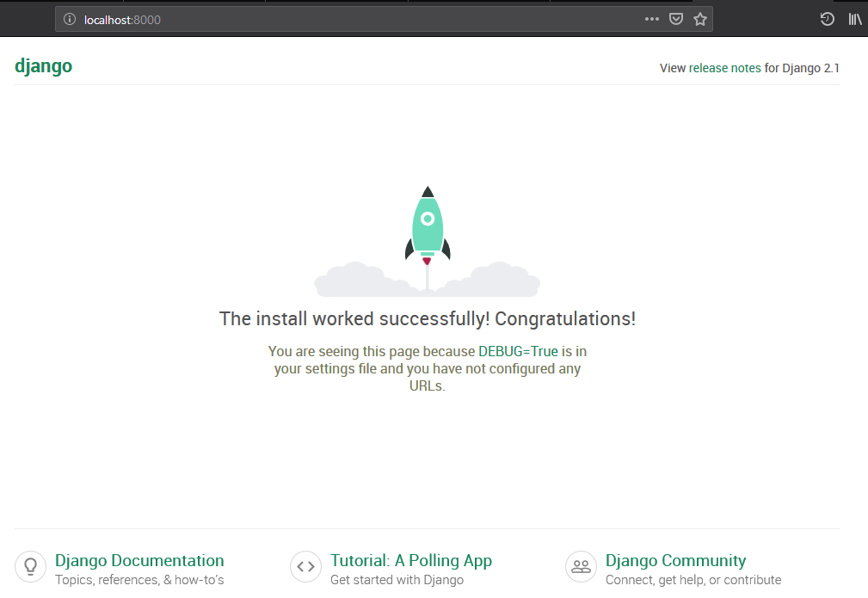This screenshot has width=868, height=598.
Task: Click the code brackets tutorial icon
Action: point(305,567)
